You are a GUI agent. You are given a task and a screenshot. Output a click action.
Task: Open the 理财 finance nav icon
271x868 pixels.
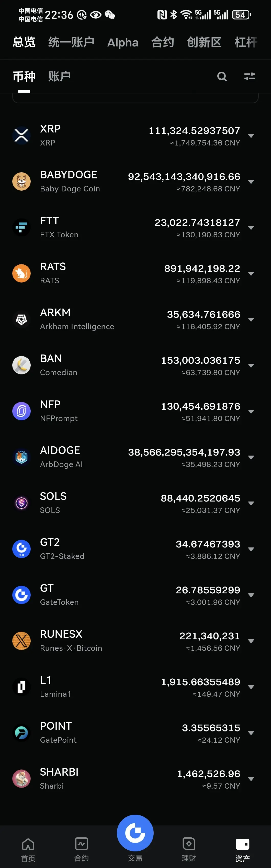pyautogui.click(x=189, y=844)
